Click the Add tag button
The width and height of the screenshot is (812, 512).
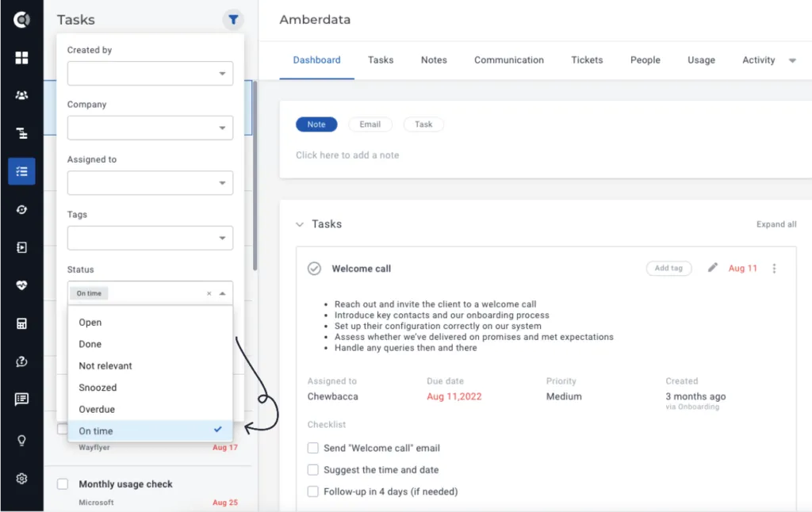[x=668, y=268]
